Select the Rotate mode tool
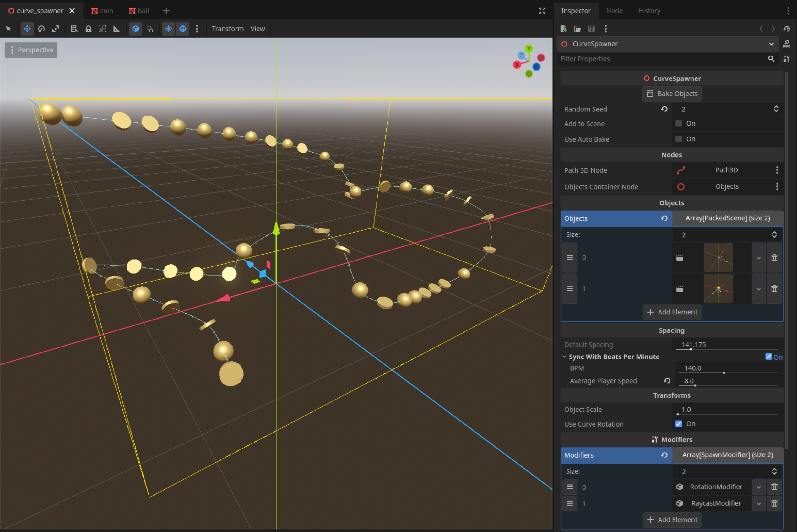The height and width of the screenshot is (532, 797). [x=41, y=29]
